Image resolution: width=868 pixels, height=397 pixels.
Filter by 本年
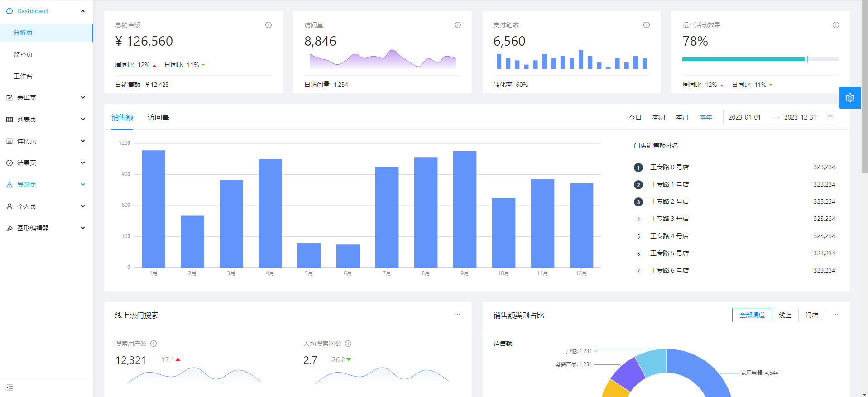[x=706, y=117]
